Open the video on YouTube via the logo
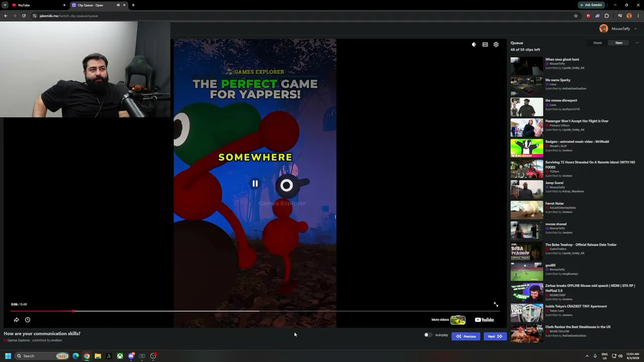644x362 pixels. [x=485, y=320]
